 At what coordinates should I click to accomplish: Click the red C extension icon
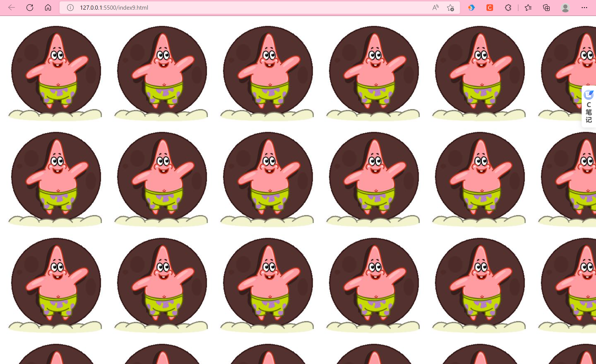point(490,7)
